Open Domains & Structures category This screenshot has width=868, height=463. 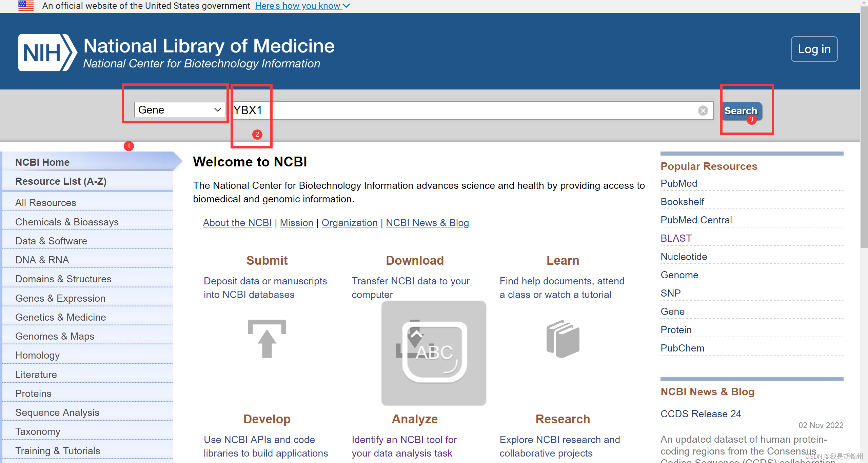click(x=87, y=279)
